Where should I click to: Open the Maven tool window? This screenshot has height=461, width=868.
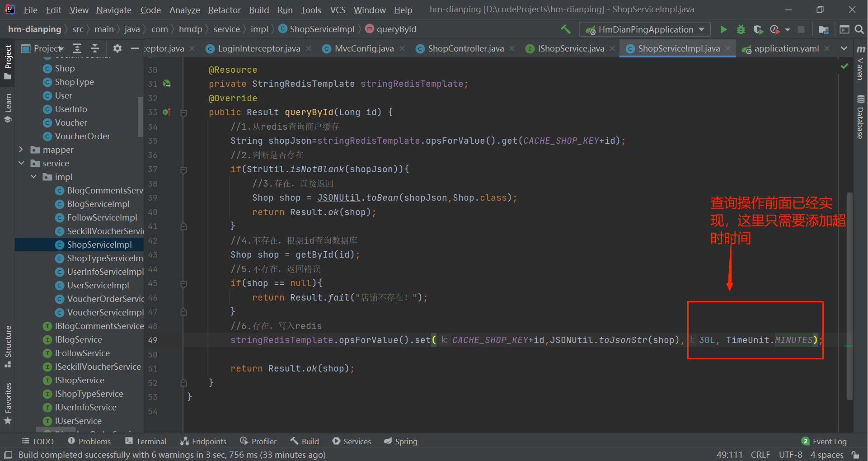(860, 63)
